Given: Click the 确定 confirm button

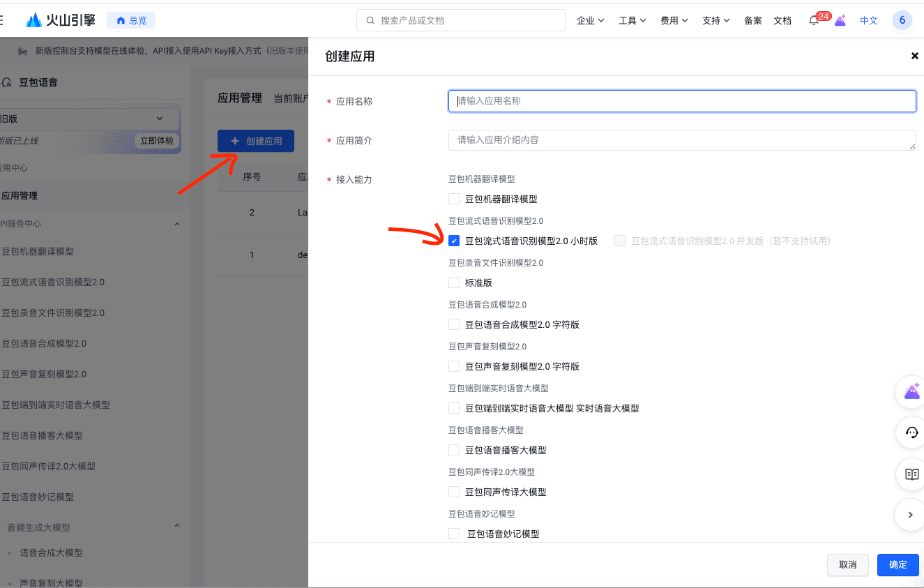Looking at the screenshot, I should [x=898, y=565].
